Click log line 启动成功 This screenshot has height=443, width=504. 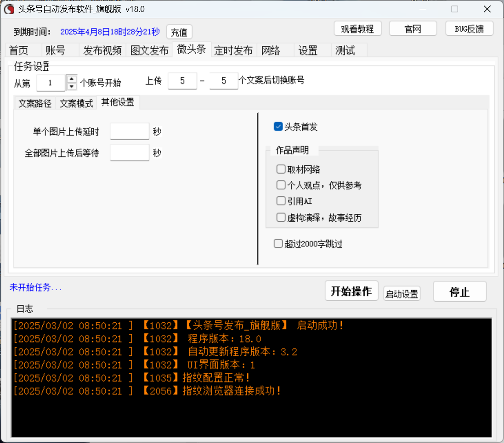178,325
